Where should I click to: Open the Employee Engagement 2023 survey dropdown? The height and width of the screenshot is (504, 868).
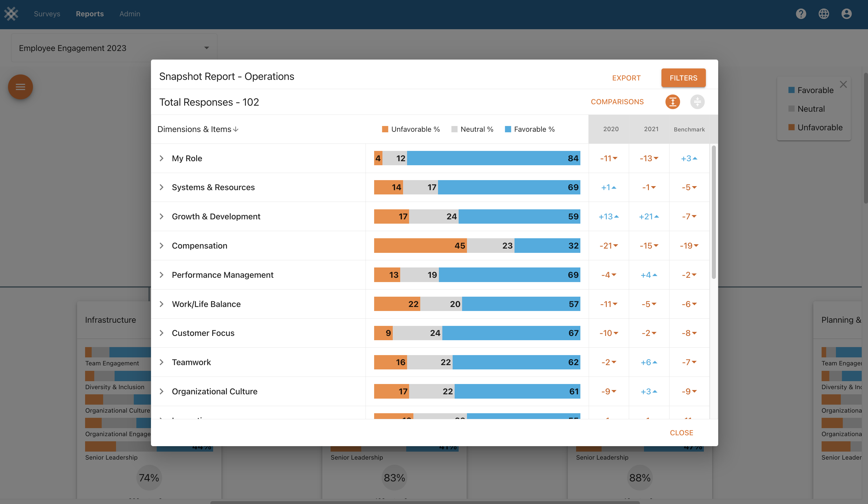114,48
